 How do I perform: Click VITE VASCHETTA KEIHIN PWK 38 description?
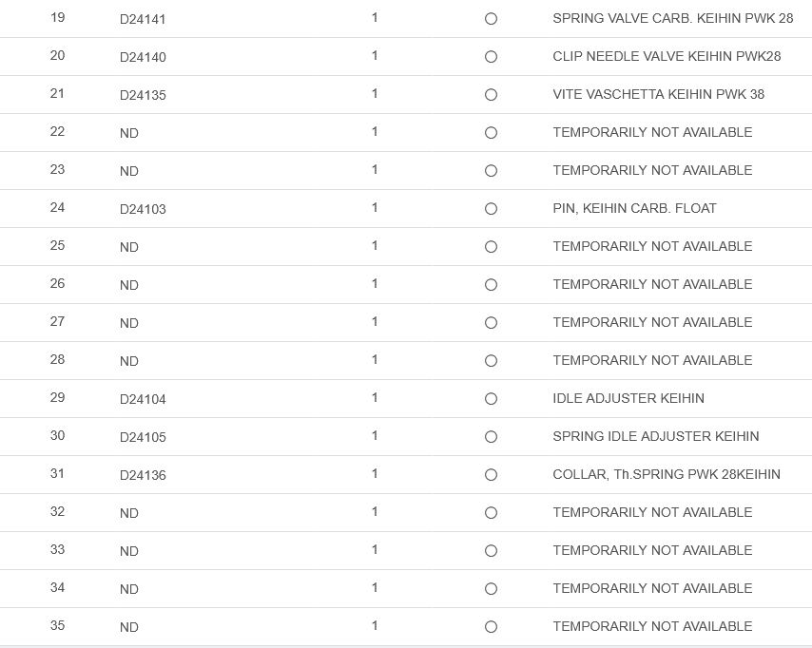658,94
